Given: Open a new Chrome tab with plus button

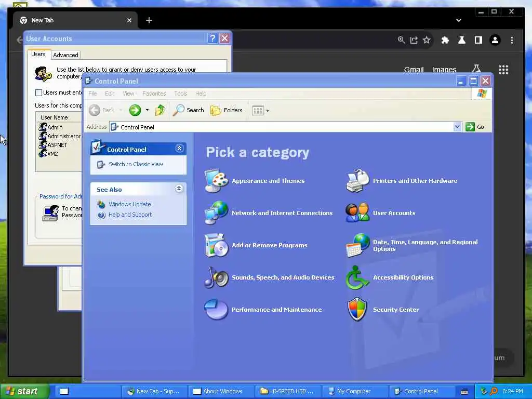Looking at the screenshot, I should 149,20.
